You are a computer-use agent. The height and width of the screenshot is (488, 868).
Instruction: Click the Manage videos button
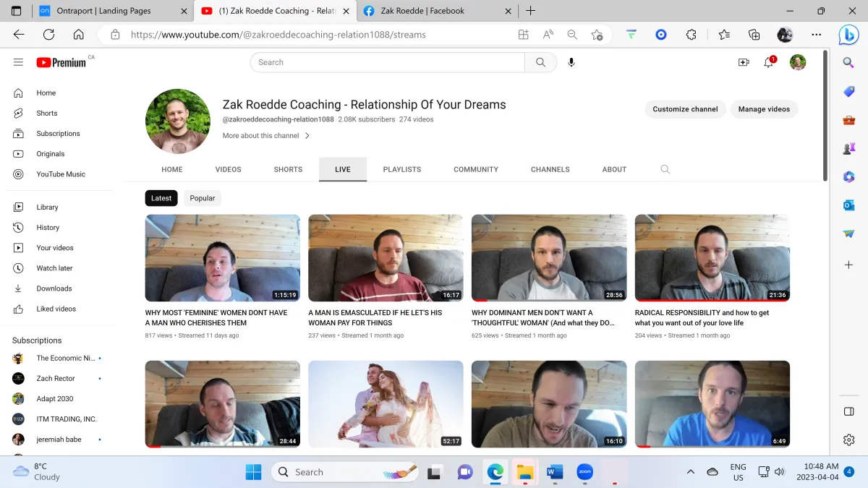pyautogui.click(x=764, y=109)
